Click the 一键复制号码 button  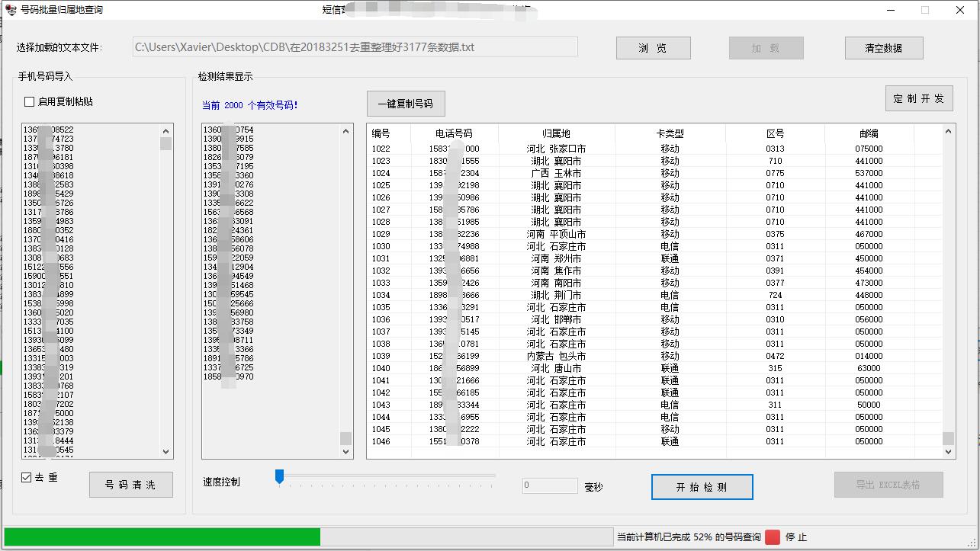(x=406, y=104)
